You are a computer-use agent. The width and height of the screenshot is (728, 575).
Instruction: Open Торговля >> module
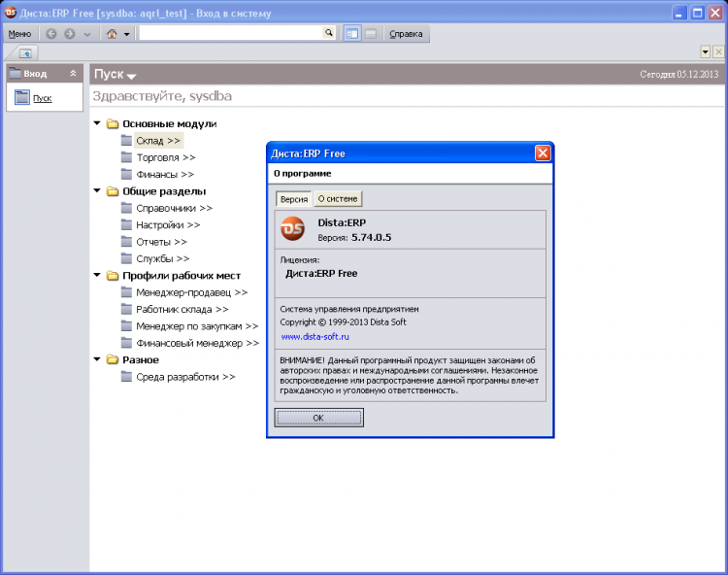(x=166, y=157)
